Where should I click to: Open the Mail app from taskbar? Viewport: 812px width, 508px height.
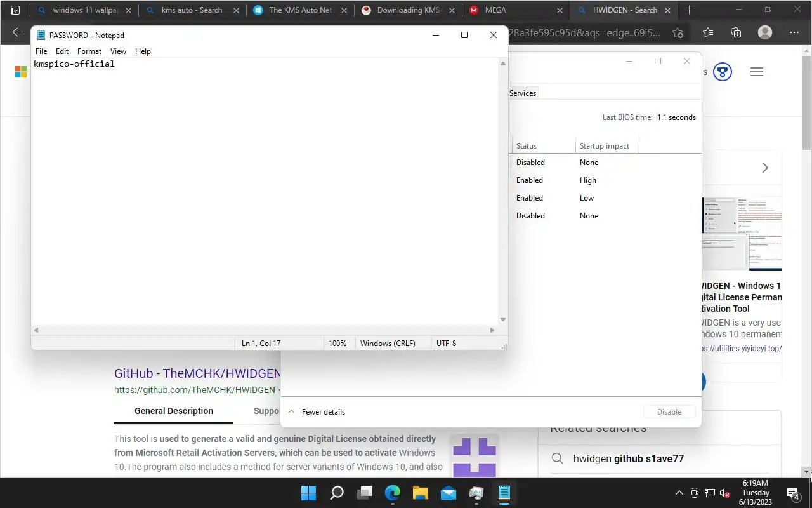(449, 493)
